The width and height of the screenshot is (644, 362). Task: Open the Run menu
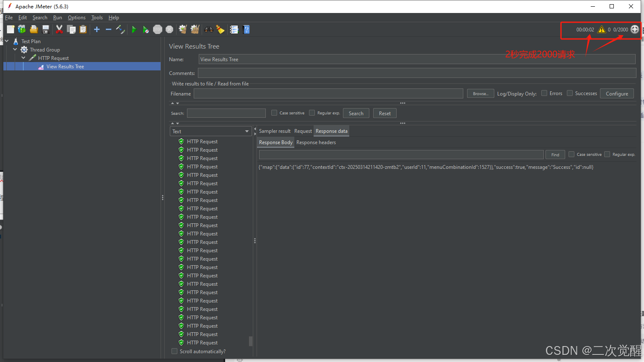point(57,18)
